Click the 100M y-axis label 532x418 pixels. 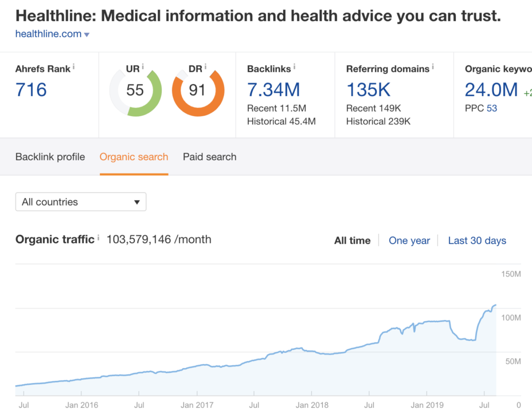point(511,318)
